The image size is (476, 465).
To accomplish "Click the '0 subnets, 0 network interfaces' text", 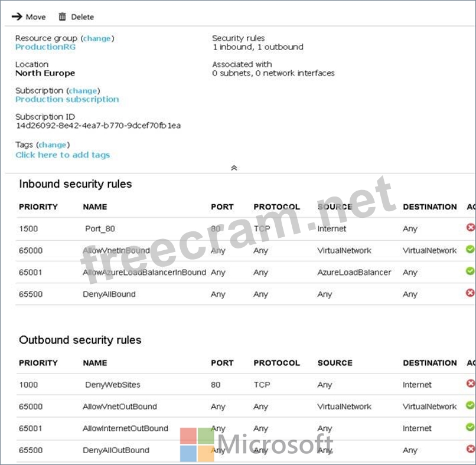I will tap(273, 73).
